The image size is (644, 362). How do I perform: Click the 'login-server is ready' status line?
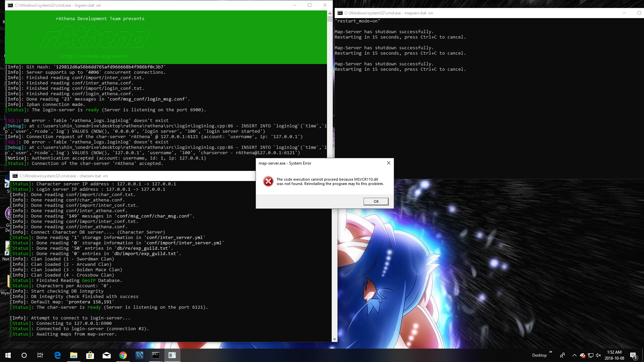coord(105,110)
